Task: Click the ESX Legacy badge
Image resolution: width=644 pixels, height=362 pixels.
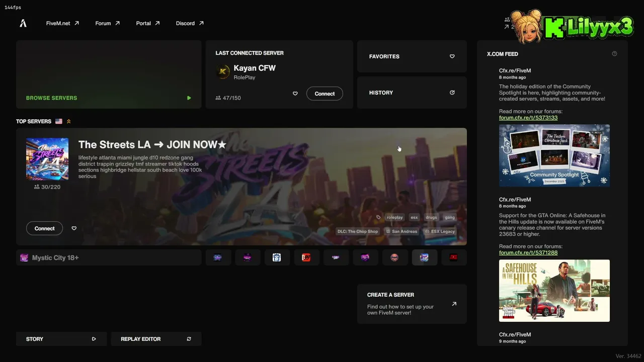Action: tap(440, 231)
